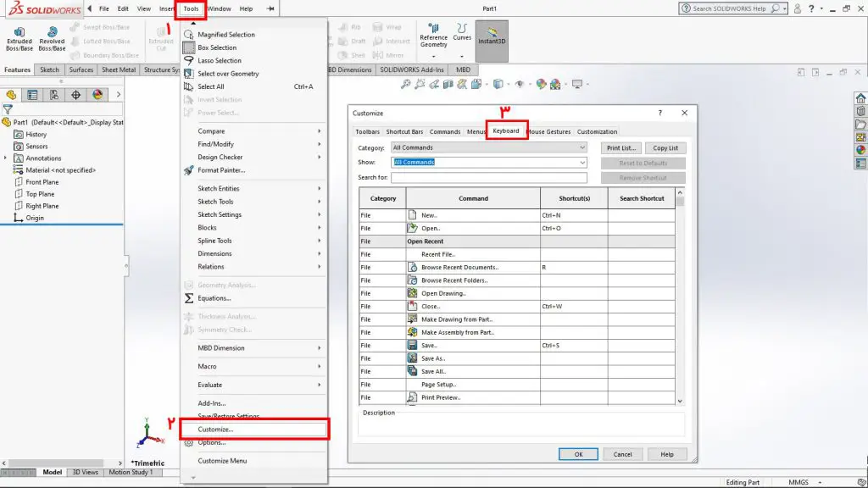Image resolution: width=868 pixels, height=488 pixels.
Task: Click the Format Painter icon
Action: pos(189,170)
